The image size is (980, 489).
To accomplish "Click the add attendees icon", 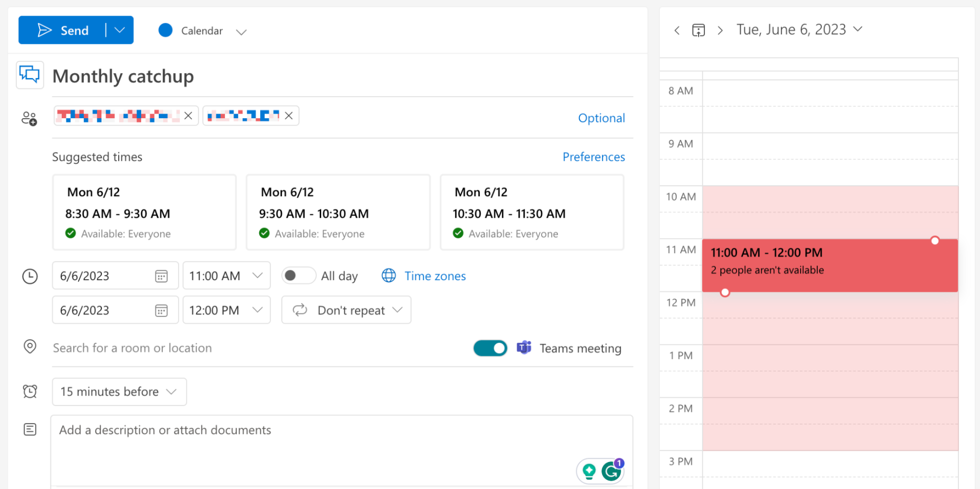I will tap(29, 118).
